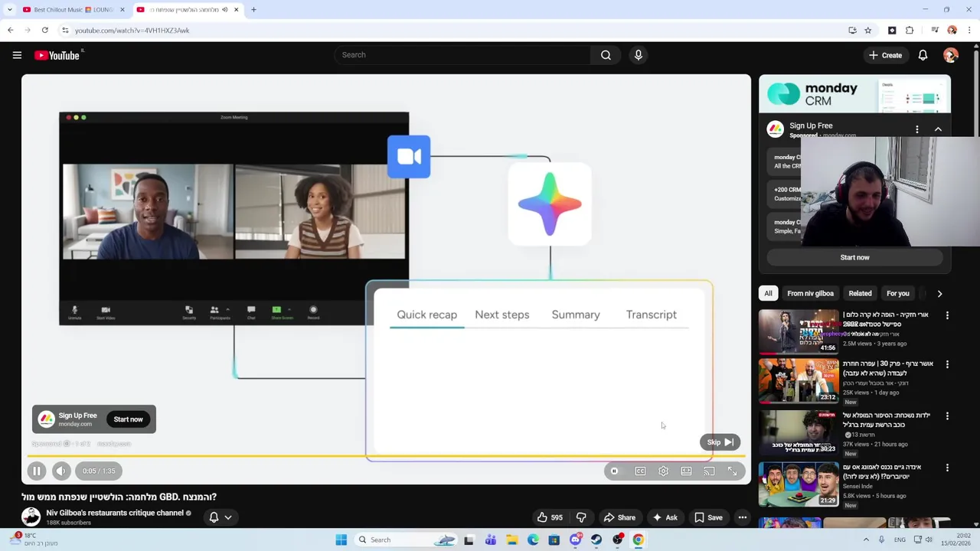980x551 pixels.
Task: Open options for the 41:56 video
Action: 947,315
